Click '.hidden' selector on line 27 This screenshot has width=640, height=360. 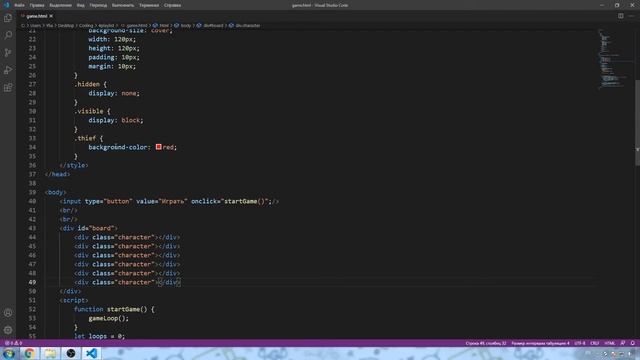87,84
